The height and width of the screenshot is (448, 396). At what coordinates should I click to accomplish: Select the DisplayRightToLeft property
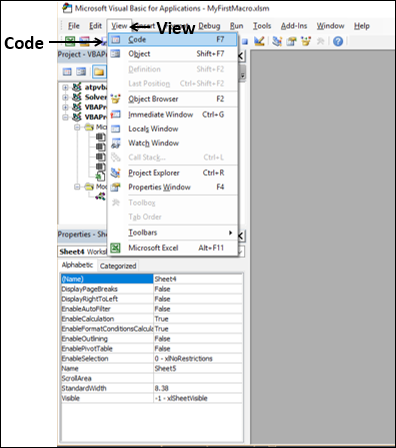[x=107, y=299]
